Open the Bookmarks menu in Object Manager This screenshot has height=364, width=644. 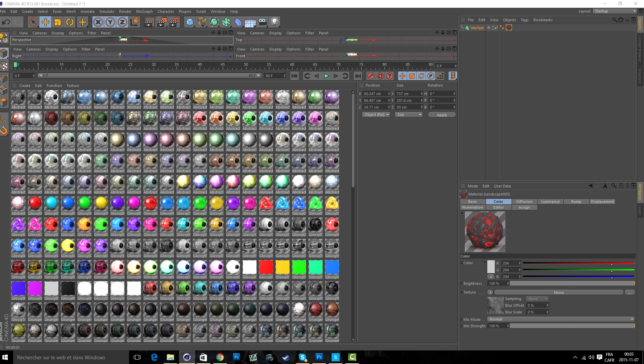click(x=543, y=20)
